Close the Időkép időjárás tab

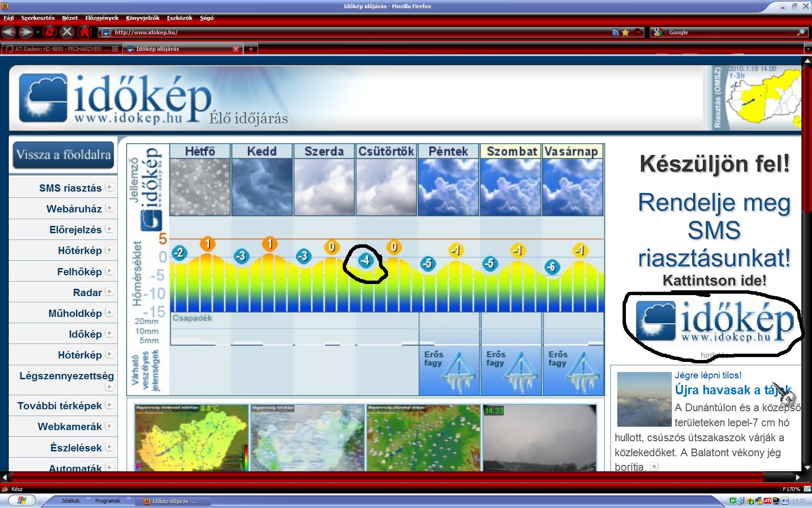pyautogui.click(x=236, y=49)
